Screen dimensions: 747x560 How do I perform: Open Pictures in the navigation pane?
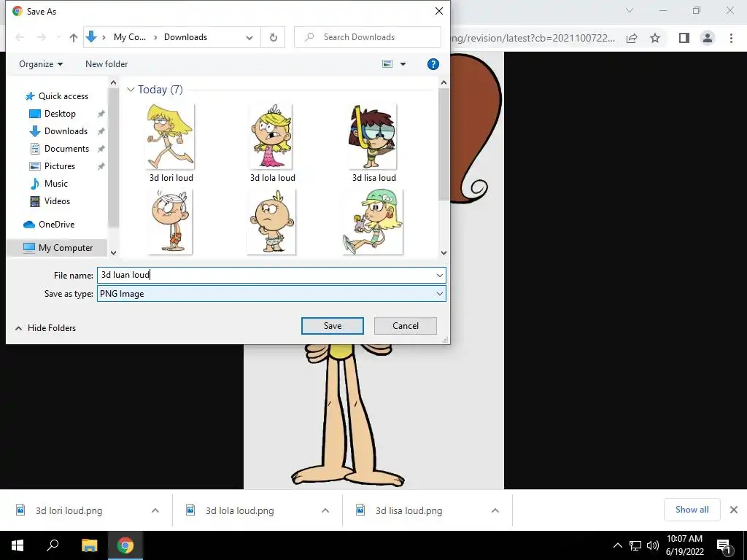53,166
